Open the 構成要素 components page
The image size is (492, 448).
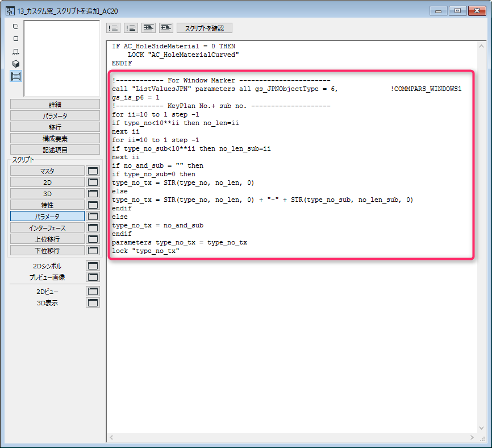tap(55, 138)
